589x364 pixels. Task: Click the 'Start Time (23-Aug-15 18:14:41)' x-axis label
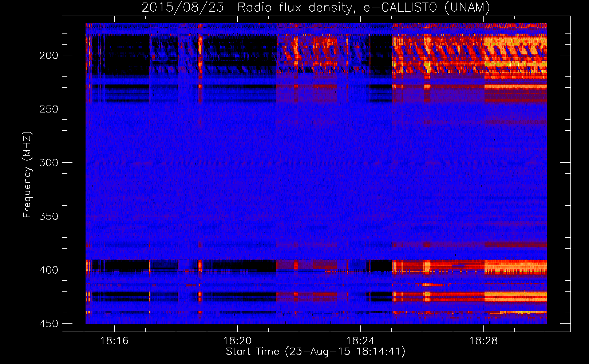click(x=316, y=352)
